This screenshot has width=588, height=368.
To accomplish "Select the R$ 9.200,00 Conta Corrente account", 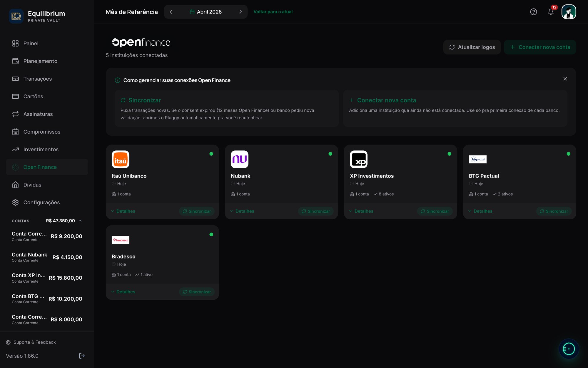I will (x=47, y=236).
